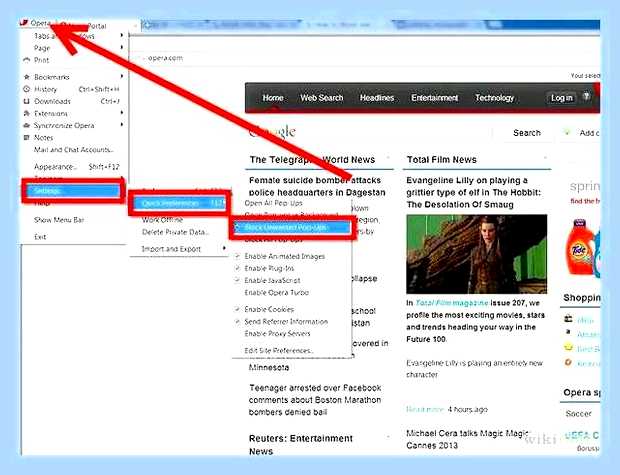Click the star icon beside Bookmarks
This screenshot has width=620, height=475.
coord(26,77)
